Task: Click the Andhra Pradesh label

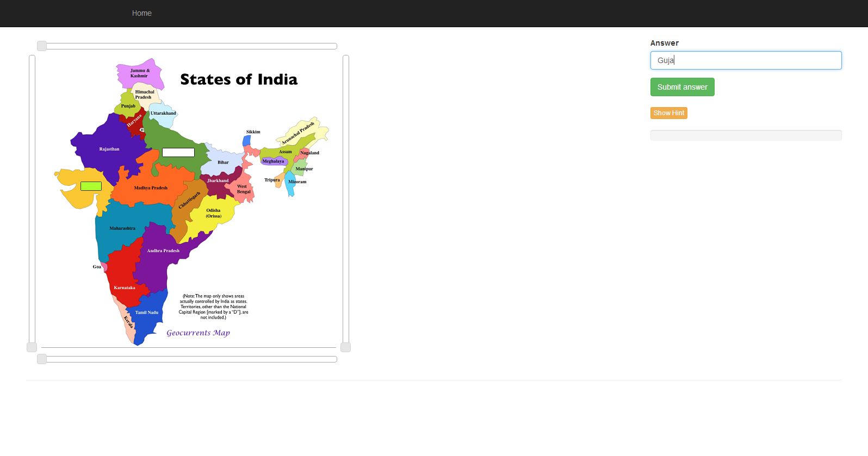Action: (163, 251)
